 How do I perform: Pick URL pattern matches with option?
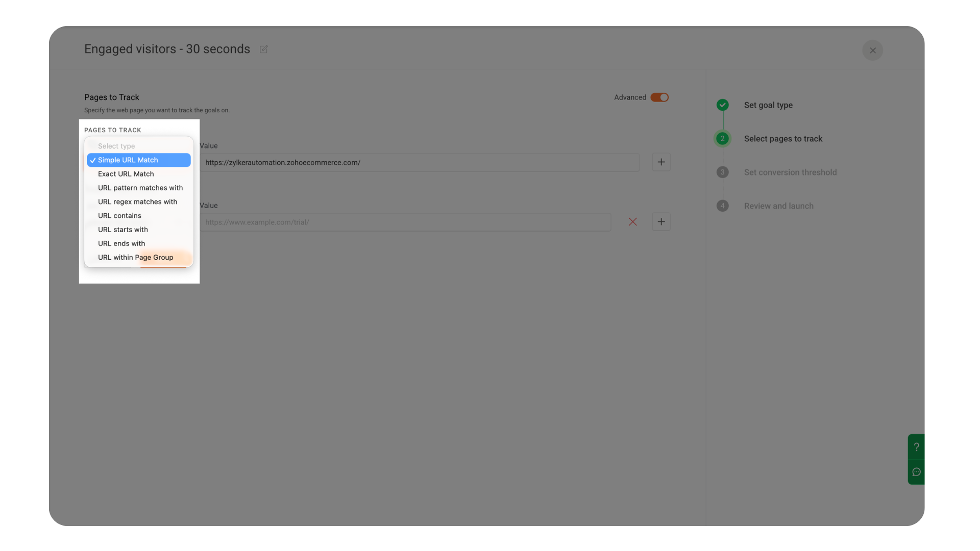(140, 188)
